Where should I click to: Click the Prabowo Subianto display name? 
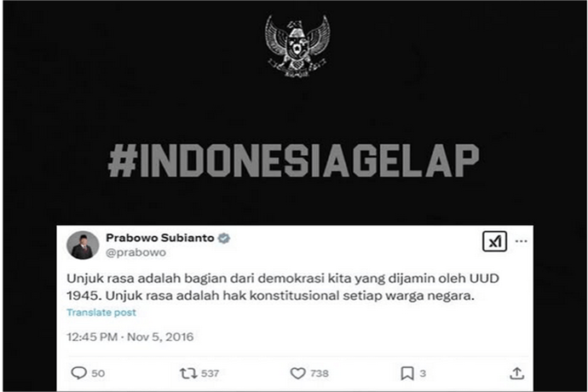(160, 238)
